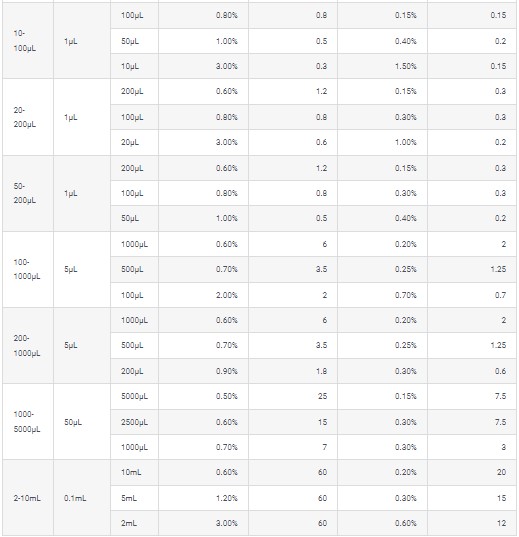This screenshot has height=537, width=519.
Task: Click the 10-100µL volume range cell
Action: pos(28,41)
